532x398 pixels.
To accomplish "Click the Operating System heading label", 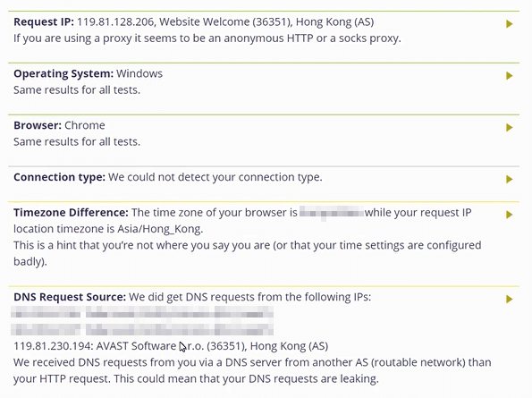I will point(63,73).
